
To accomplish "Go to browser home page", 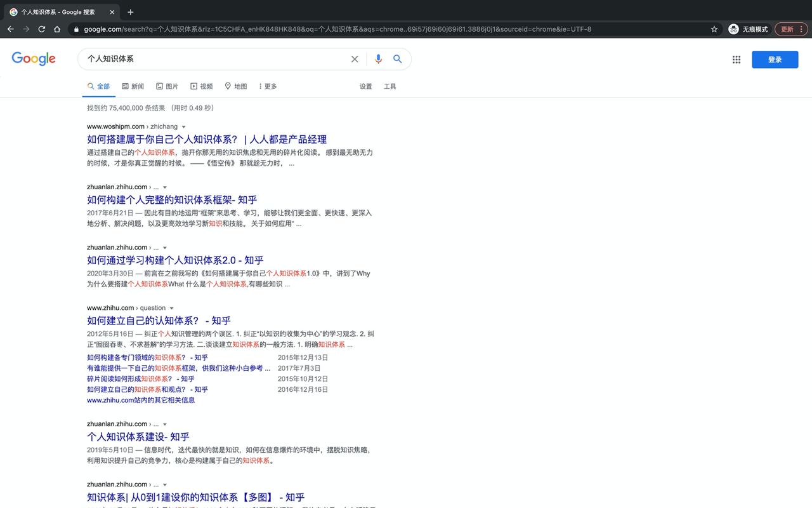I will [57, 29].
